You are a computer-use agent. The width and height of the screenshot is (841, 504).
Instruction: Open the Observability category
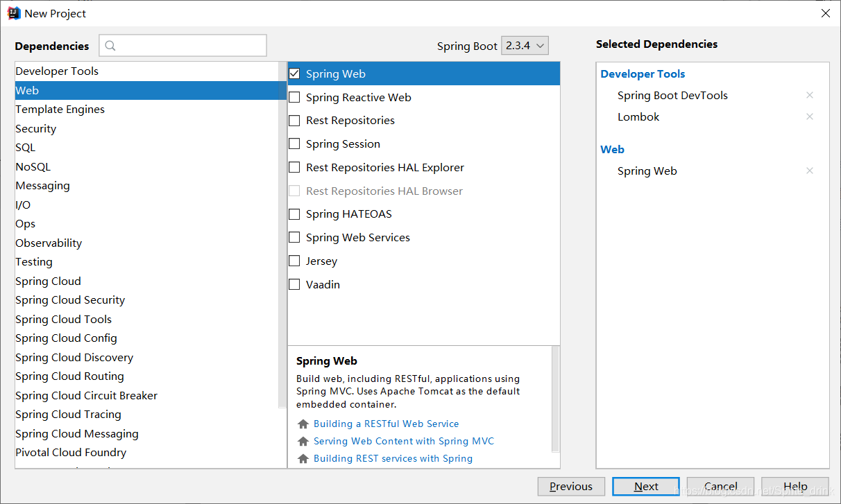coord(146,243)
